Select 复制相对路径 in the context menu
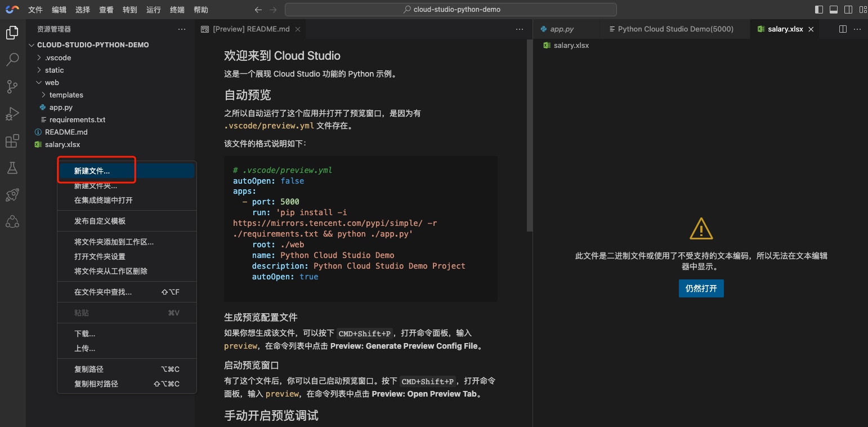The height and width of the screenshot is (427, 868). pyautogui.click(x=127, y=384)
